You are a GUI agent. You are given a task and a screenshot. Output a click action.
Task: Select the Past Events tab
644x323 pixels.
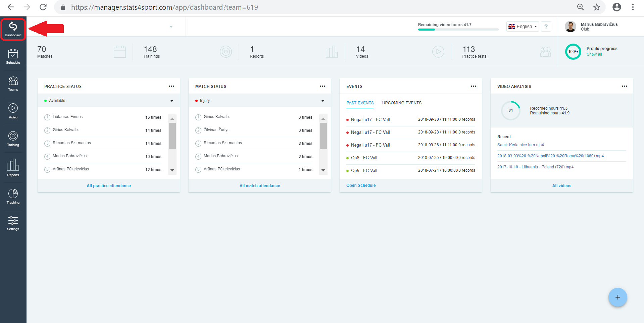point(360,103)
